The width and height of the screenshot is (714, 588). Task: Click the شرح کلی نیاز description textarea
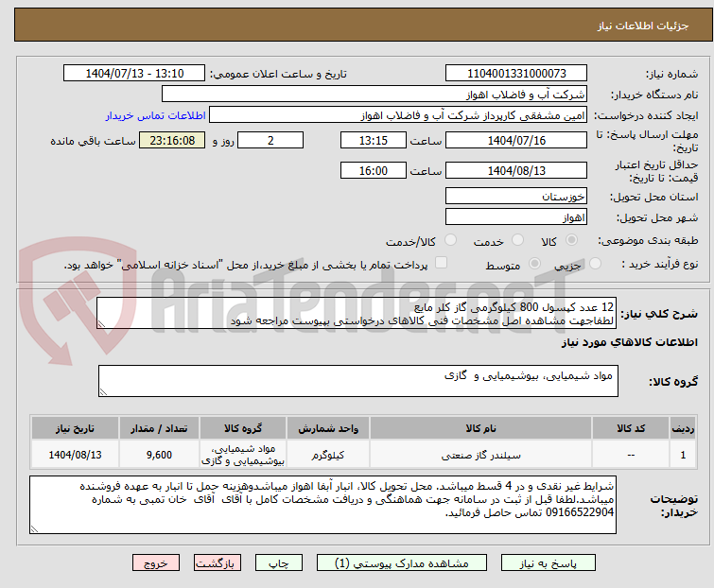(357, 313)
